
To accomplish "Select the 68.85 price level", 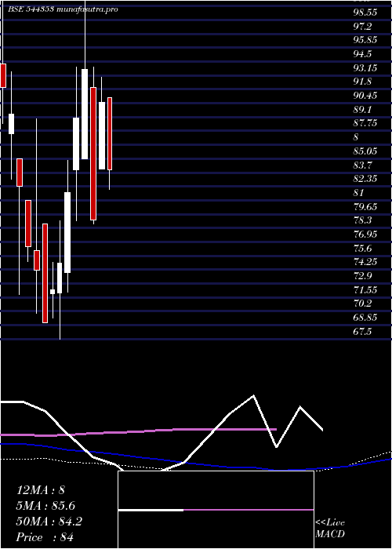I will tap(365, 318).
